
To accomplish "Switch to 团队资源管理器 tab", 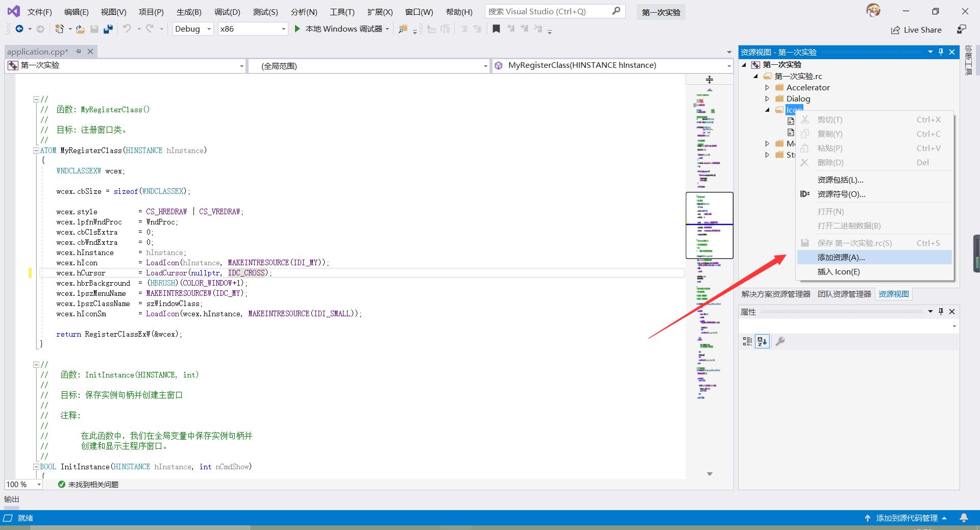I will tap(844, 294).
